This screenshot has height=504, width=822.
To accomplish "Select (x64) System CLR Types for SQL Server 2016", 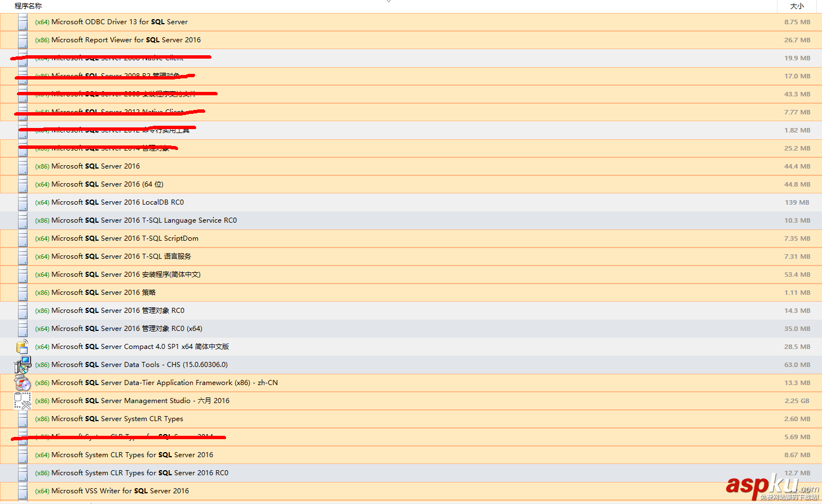I will coord(124,455).
